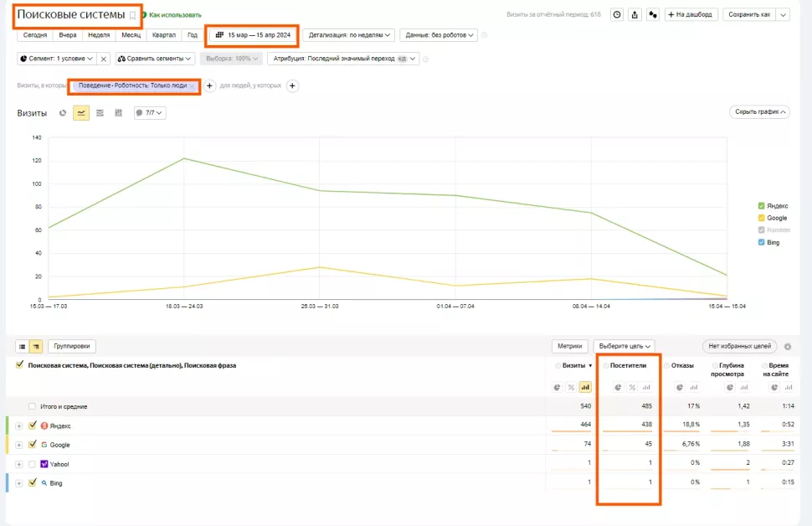Viewport: 812px width, 526px height.
Task: Select the Квартал period tab
Action: coord(164,35)
